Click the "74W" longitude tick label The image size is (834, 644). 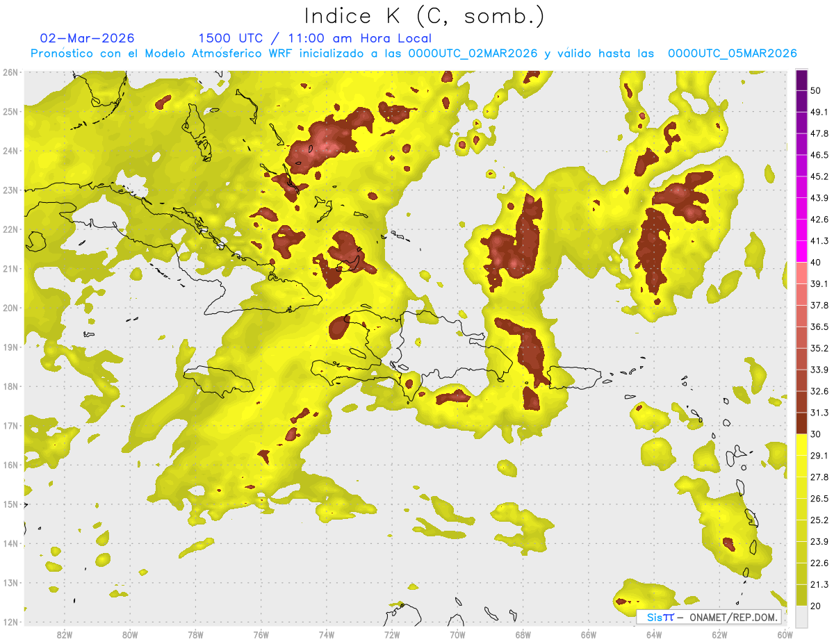pyautogui.click(x=326, y=635)
